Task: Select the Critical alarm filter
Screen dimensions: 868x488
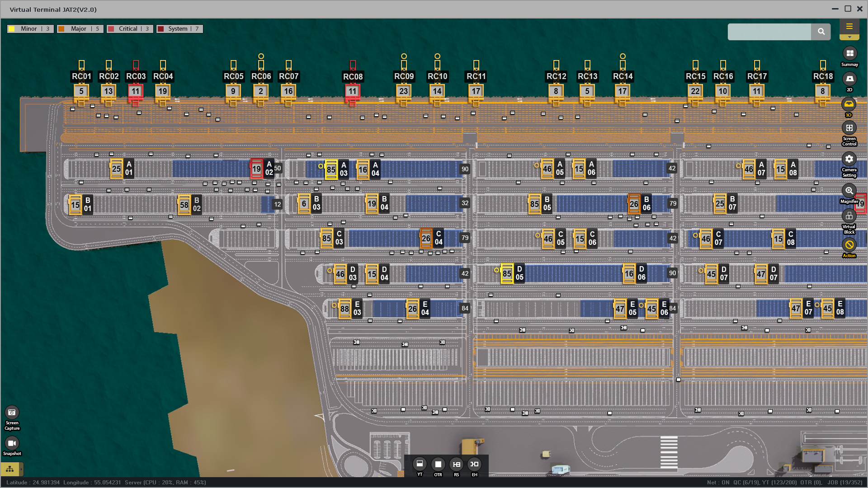Action: [130, 29]
